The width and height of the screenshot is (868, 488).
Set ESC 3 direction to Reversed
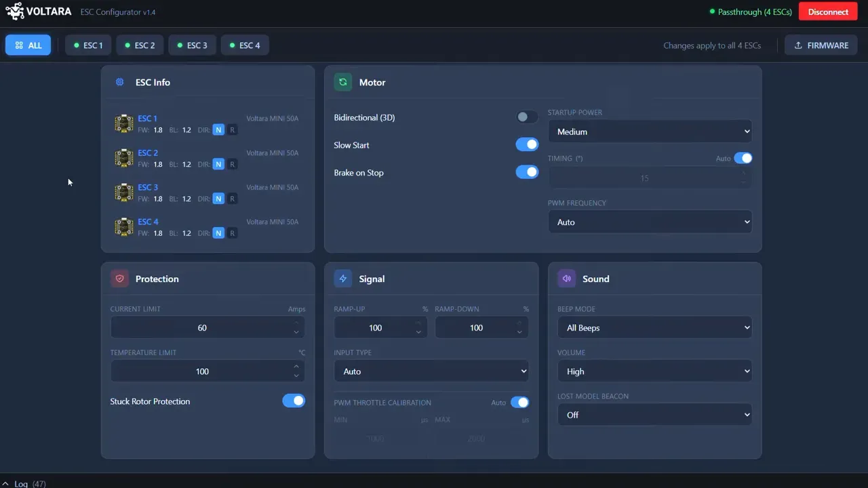[233, 199]
